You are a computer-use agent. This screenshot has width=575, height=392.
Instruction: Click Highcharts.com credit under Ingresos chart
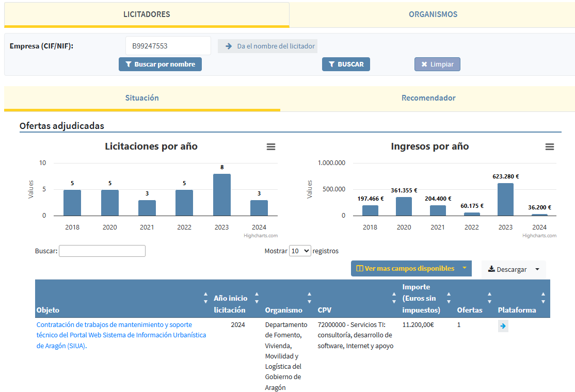point(539,236)
